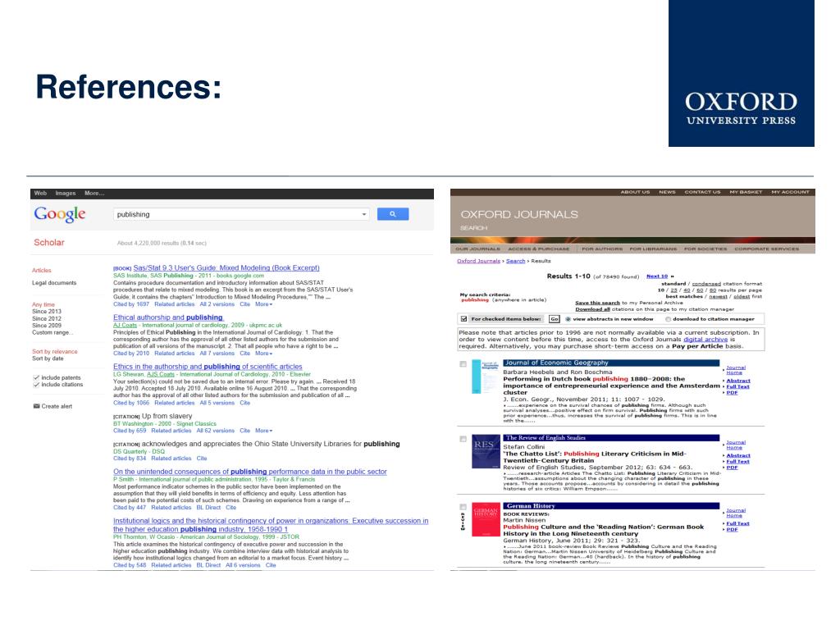Click the Oxford University Press logo

(x=742, y=73)
